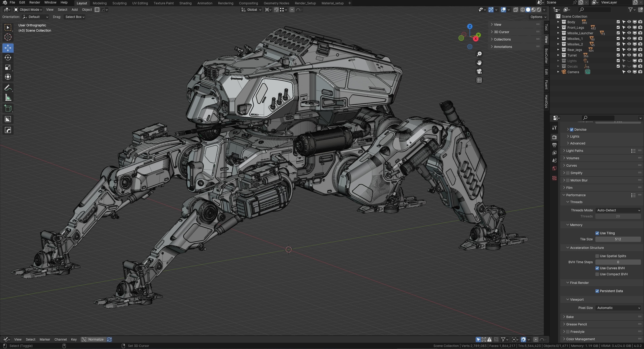Click the BVH Time Steps value field
The height and width of the screenshot is (349, 644).
(x=618, y=262)
